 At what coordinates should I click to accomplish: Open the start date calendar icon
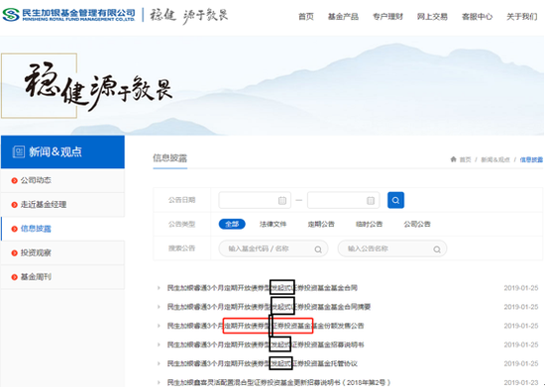(x=282, y=200)
